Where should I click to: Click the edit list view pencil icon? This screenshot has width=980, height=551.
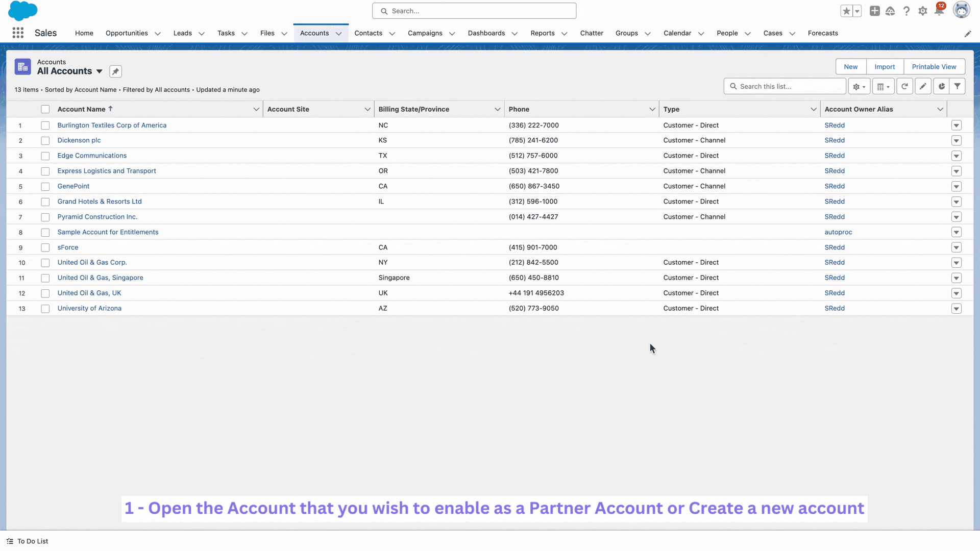pyautogui.click(x=923, y=86)
